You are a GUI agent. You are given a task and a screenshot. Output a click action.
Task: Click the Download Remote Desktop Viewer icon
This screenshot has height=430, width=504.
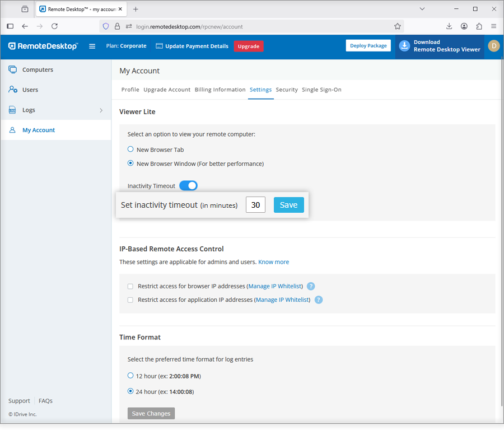(404, 46)
